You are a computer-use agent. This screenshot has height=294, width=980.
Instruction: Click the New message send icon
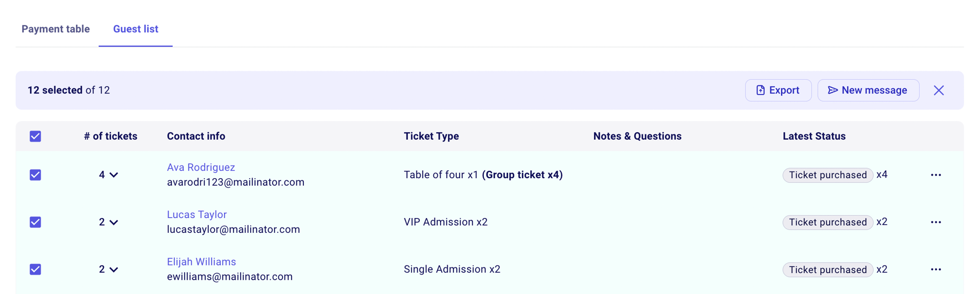[832, 90]
